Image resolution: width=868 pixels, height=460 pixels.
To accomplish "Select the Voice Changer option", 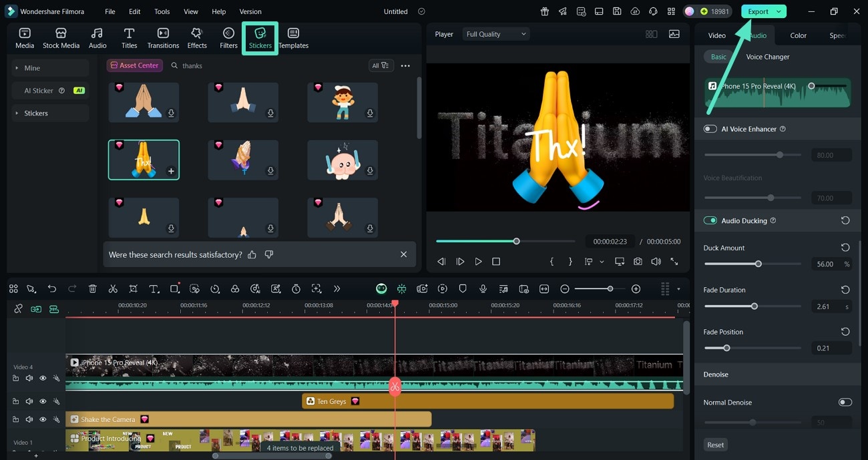I will 768,57.
